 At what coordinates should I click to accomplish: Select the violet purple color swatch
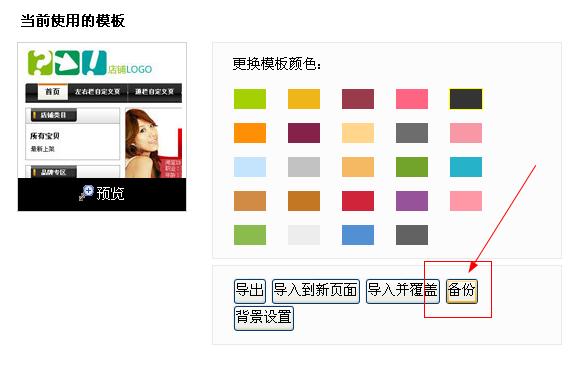[412, 201]
